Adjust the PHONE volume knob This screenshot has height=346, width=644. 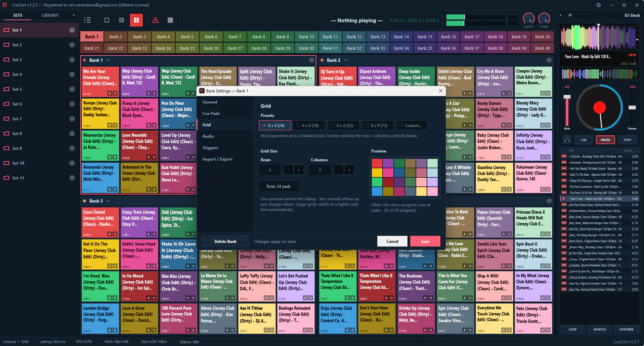tap(544, 19)
